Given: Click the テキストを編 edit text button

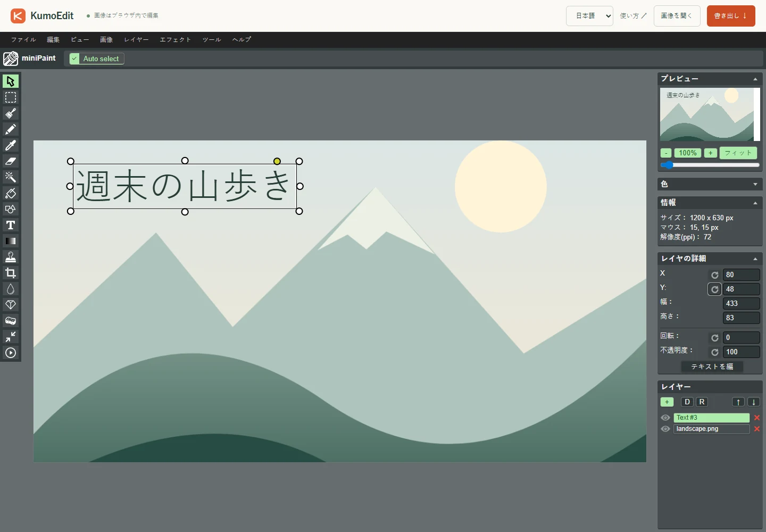Looking at the screenshot, I should (712, 367).
